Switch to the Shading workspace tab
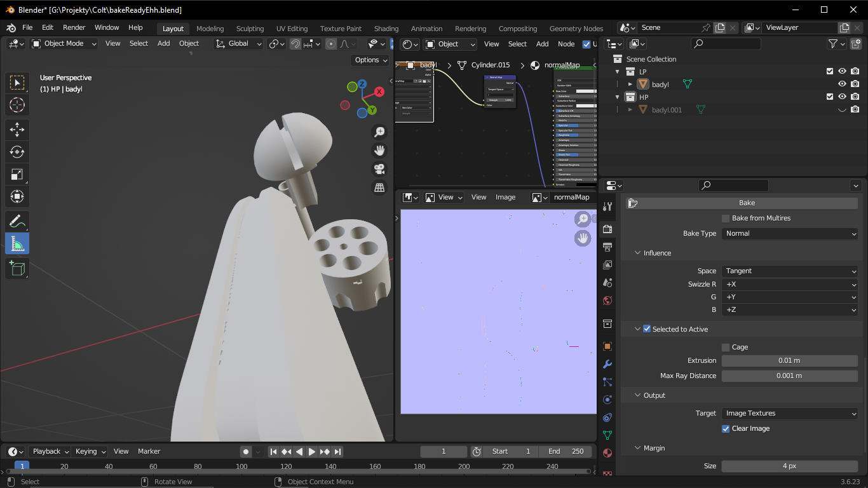 386,29
